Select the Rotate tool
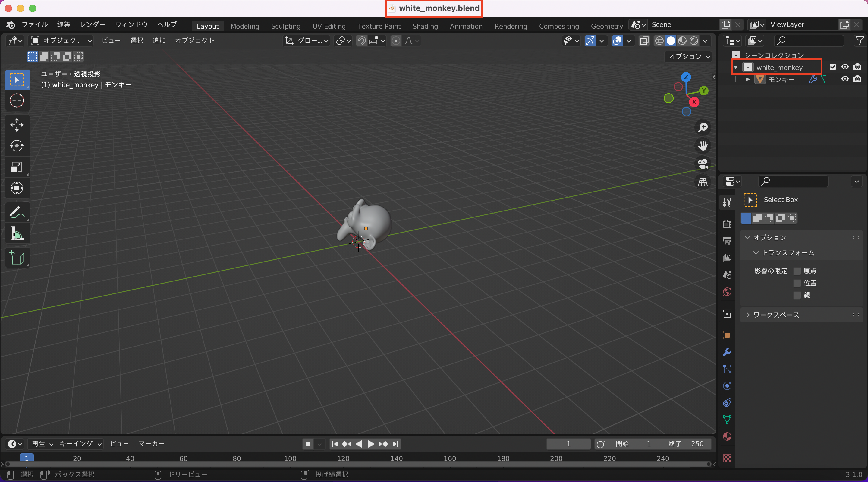868x482 pixels. point(17,146)
